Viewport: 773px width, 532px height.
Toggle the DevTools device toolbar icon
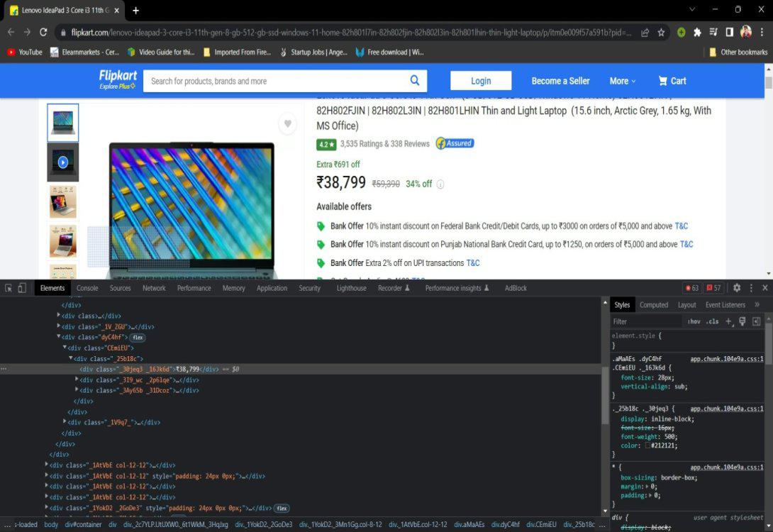[x=22, y=288]
